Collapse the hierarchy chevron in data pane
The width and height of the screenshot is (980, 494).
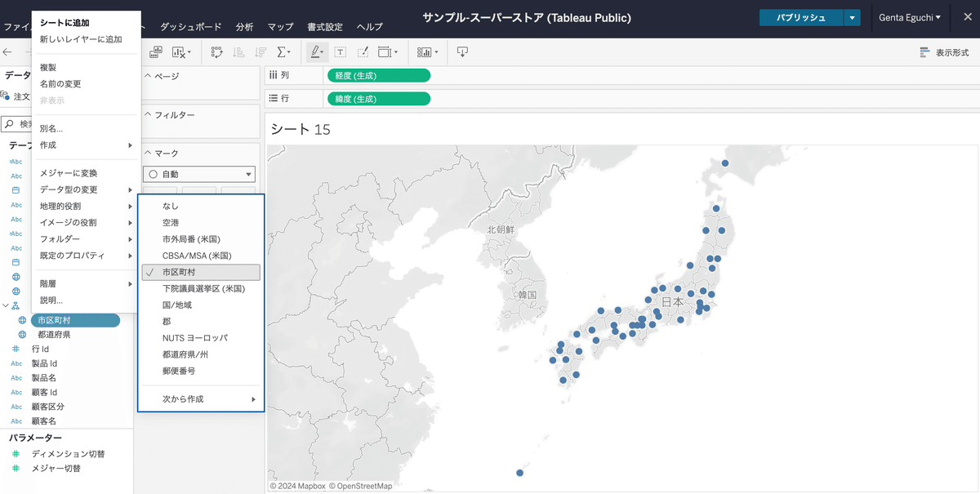click(x=6, y=305)
